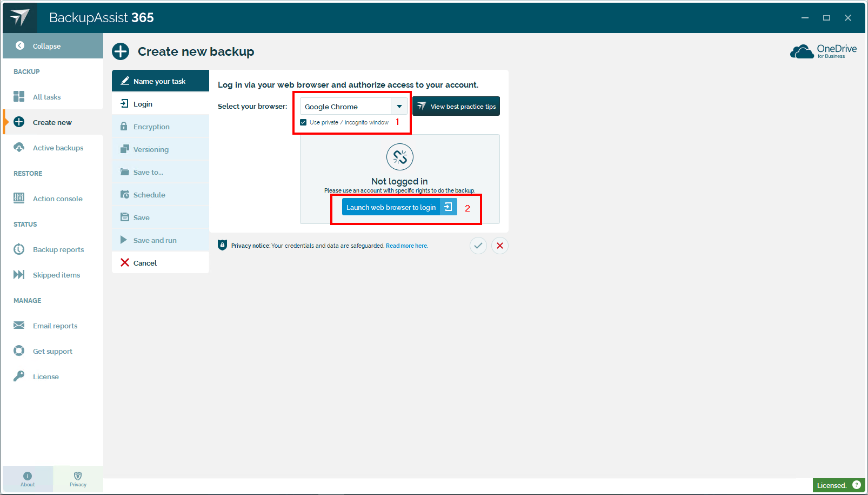Click the Save floppy-disk icon

pos(124,217)
